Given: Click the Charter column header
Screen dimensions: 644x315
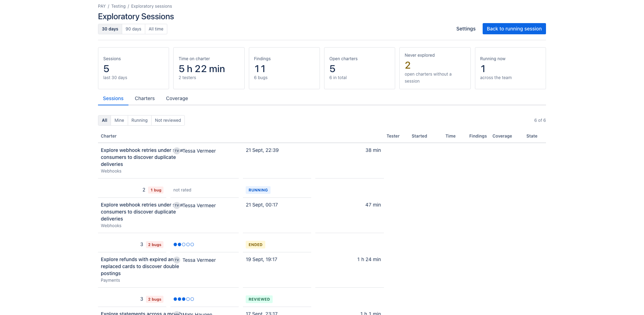Looking at the screenshot, I should point(108,136).
